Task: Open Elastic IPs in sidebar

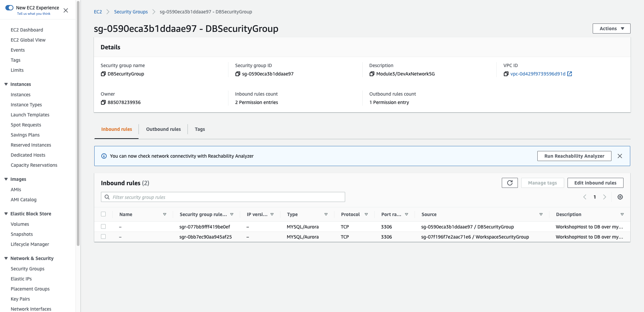Action: point(21,279)
